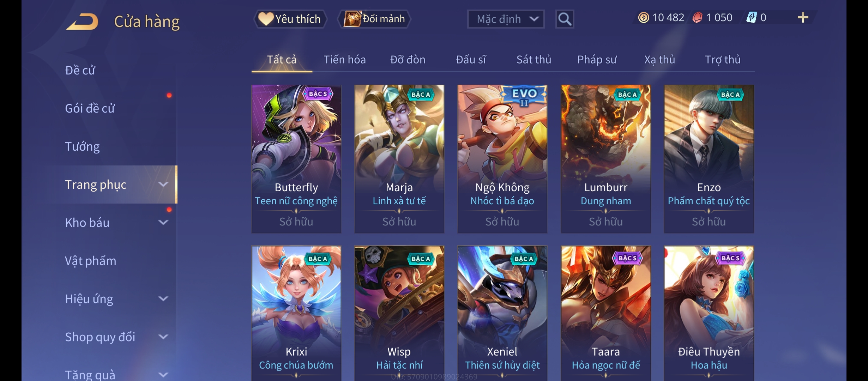Switch to the Tiến hóa tab
Viewport: 868px width, 381px height.
coord(345,60)
